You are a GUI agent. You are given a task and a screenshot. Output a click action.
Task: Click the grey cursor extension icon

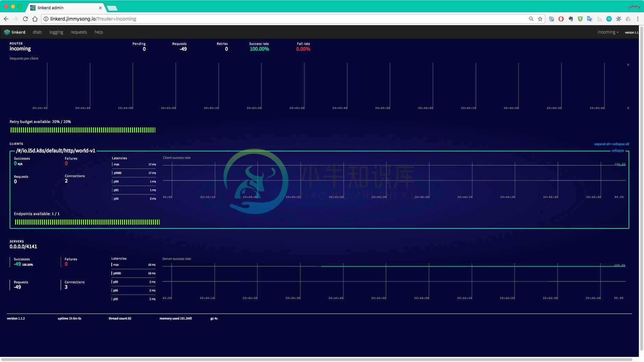[599, 19]
